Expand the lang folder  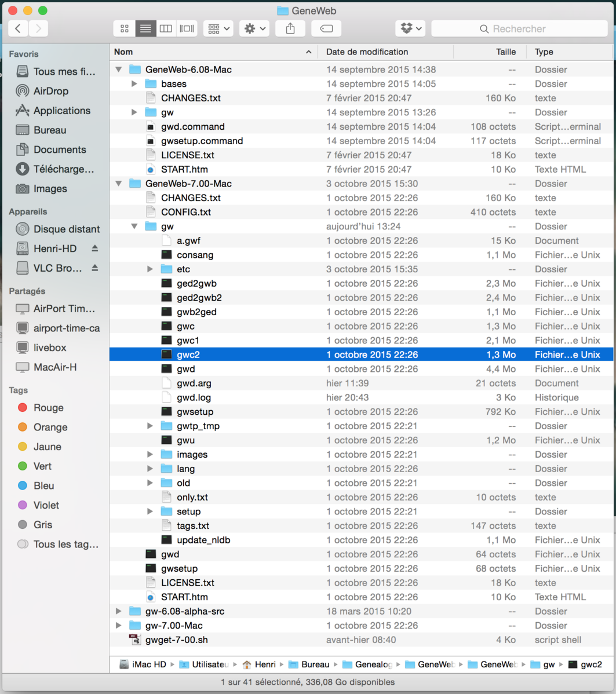click(150, 469)
